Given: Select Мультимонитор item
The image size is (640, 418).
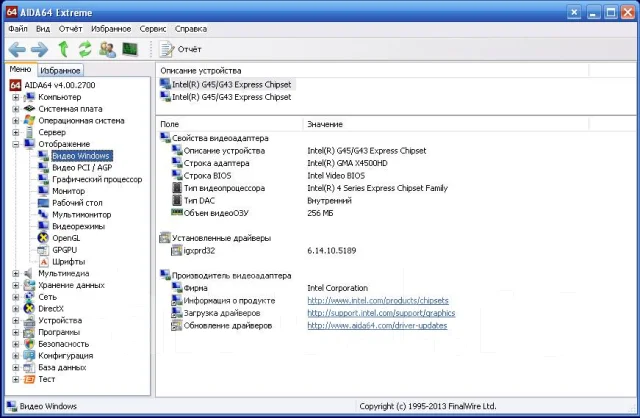Looking at the screenshot, I should click(x=82, y=215).
